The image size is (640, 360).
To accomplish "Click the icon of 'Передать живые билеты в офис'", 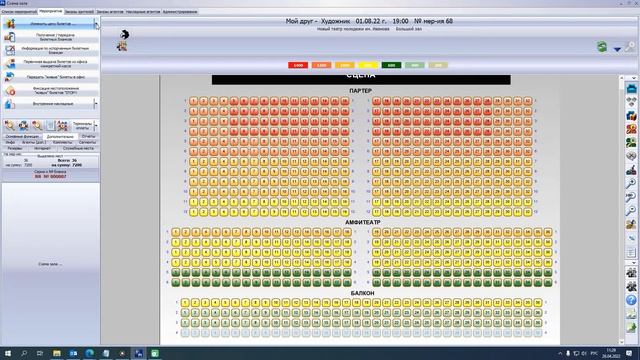I will [10, 77].
